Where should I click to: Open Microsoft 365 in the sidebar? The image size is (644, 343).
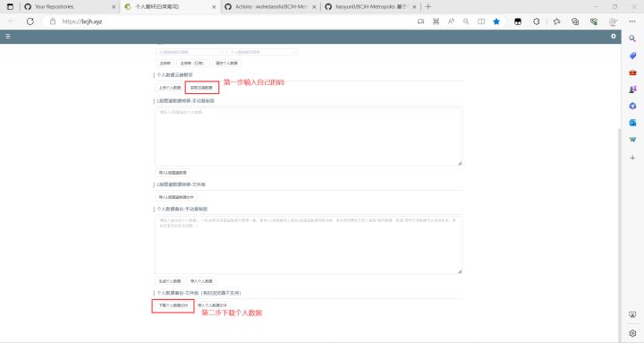[632, 106]
